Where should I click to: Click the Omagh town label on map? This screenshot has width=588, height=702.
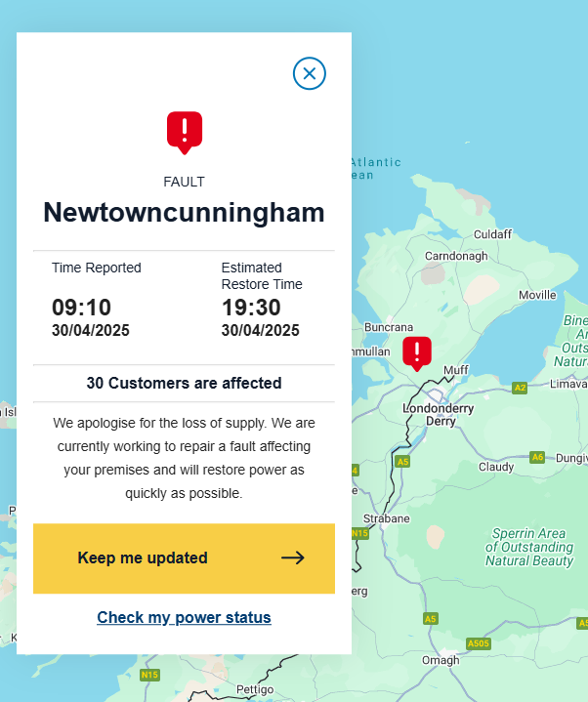tap(440, 661)
